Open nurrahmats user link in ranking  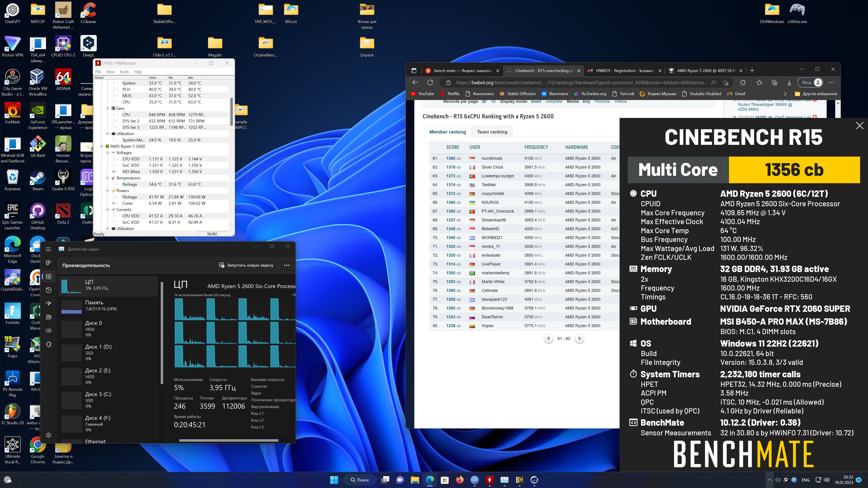(492, 158)
